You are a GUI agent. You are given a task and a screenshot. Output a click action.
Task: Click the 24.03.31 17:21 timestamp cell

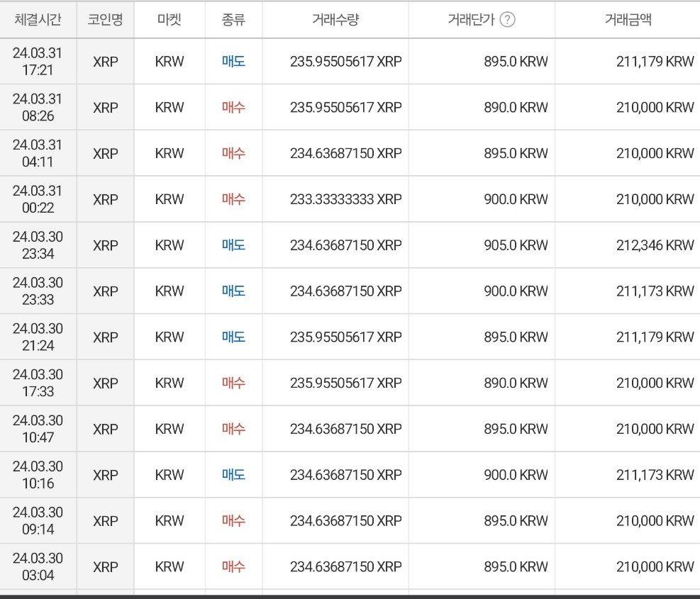pos(38,62)
